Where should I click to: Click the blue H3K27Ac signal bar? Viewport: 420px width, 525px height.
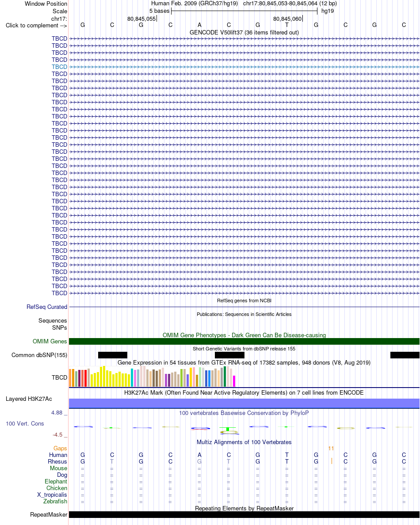(x=244, y=403)
